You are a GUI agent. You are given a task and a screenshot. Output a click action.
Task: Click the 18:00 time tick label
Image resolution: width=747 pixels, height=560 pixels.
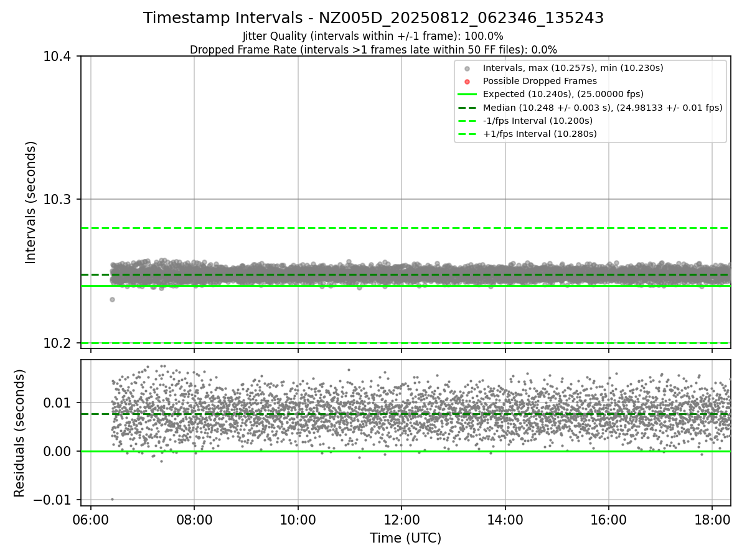712,519
